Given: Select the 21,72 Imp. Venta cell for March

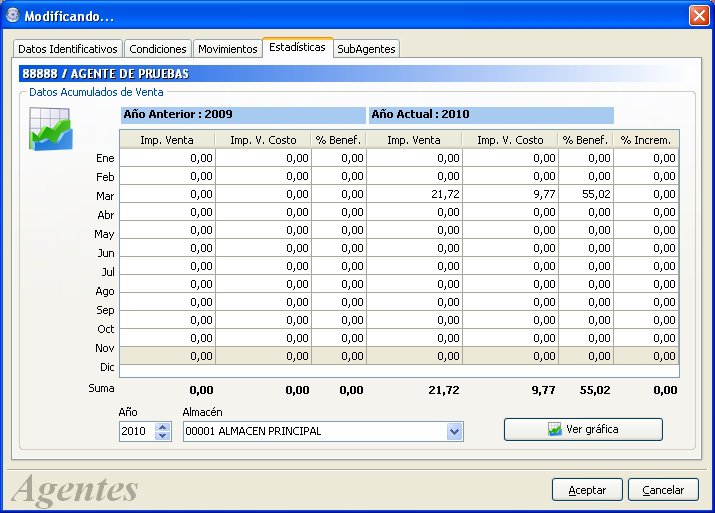Looking at the screenshot, I should point(414,194).
